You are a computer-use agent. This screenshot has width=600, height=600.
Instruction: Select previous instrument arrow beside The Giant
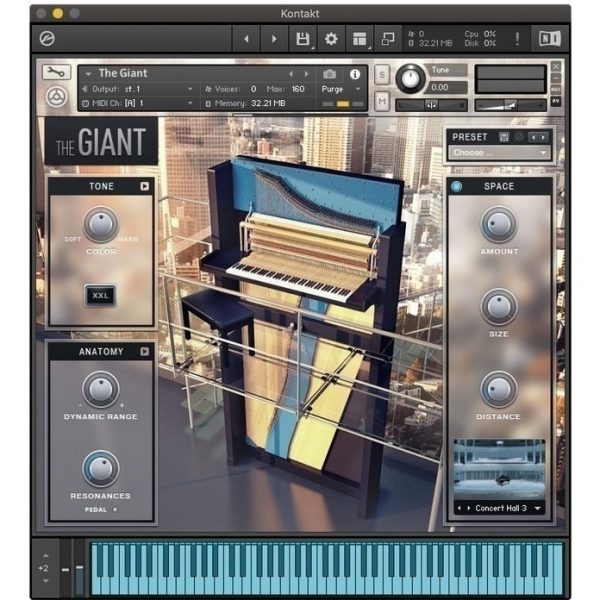click(x=291, y=74)
